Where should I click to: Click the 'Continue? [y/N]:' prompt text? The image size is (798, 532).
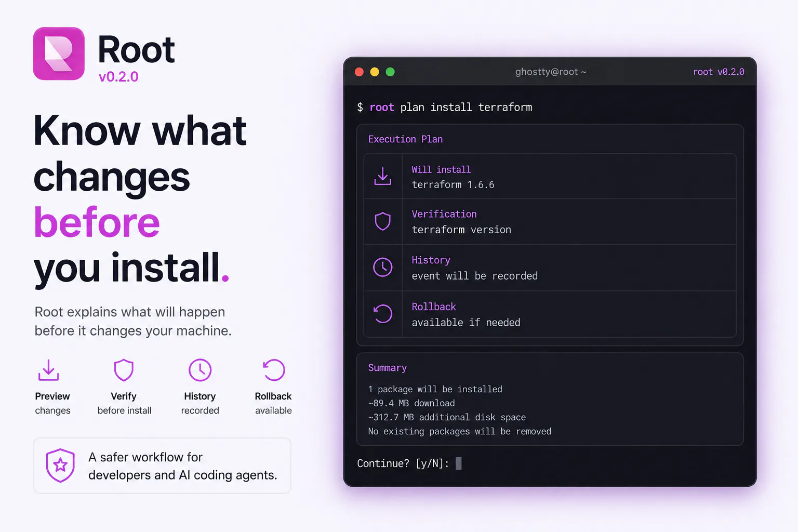click(403, 463)
